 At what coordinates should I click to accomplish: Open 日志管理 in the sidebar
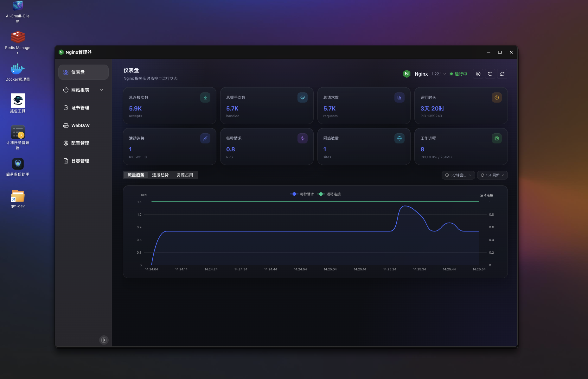coord(83,161)
